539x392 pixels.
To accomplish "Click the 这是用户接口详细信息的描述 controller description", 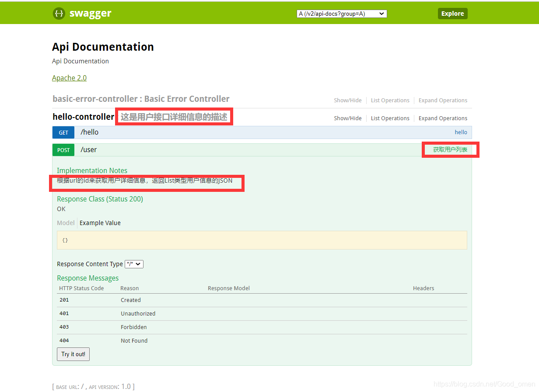I will point(174,117).
